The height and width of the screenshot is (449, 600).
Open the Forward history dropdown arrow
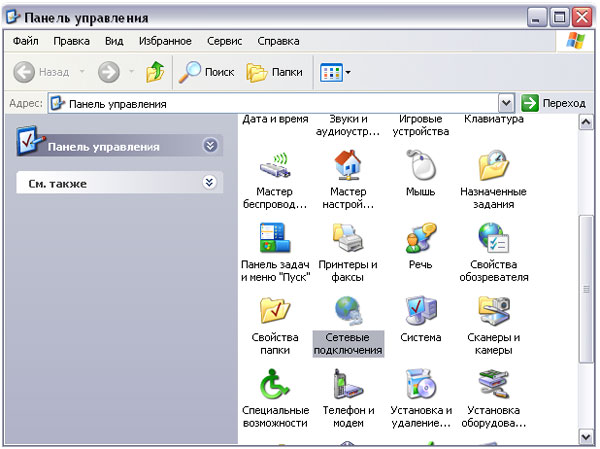(x=131, y=72)
